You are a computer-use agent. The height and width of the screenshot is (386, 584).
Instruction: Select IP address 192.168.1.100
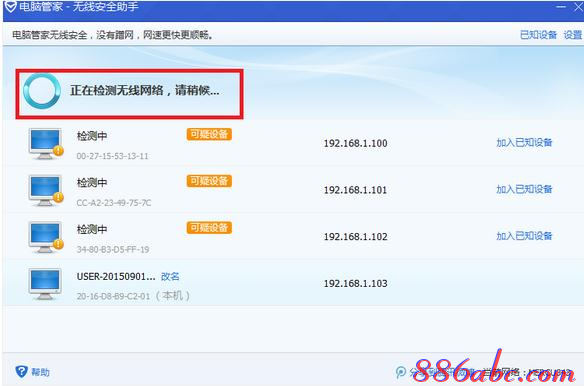355,143
